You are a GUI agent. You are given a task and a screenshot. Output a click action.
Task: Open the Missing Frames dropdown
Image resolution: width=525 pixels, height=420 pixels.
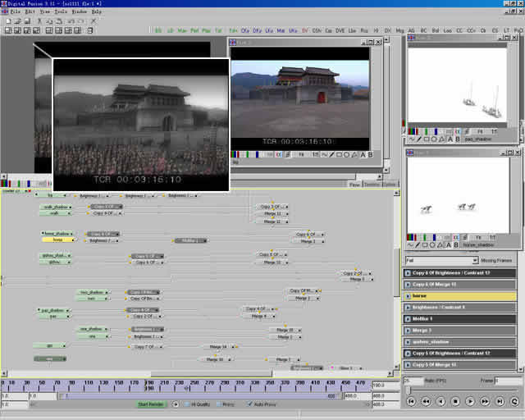click(475, 260)
